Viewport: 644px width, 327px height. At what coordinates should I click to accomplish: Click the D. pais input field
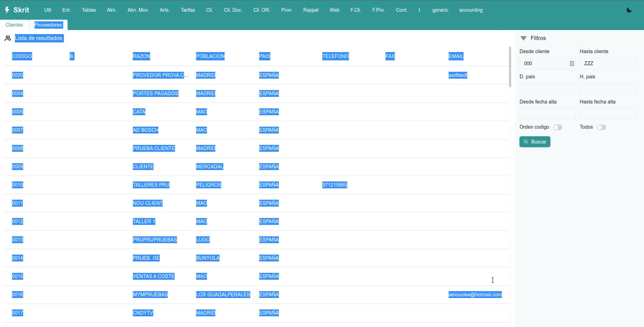point(547,89)
